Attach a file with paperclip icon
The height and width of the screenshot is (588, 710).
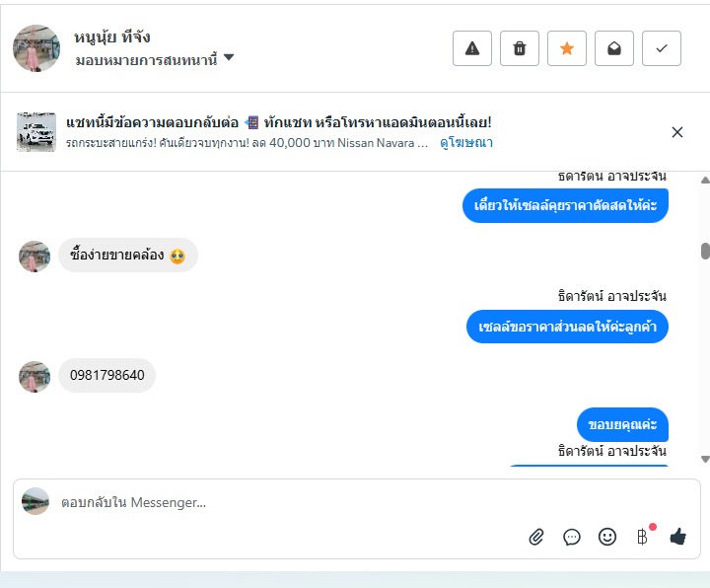[536, 537]
